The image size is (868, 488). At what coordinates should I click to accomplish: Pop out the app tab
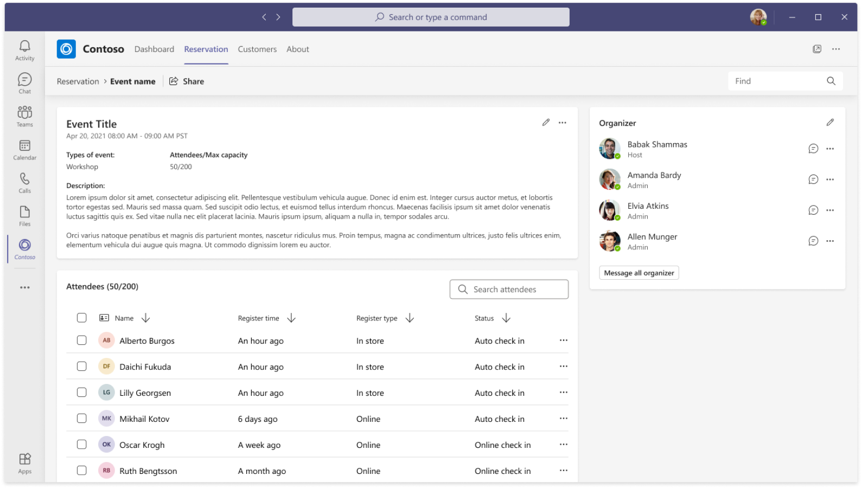(x=817, y=49)
